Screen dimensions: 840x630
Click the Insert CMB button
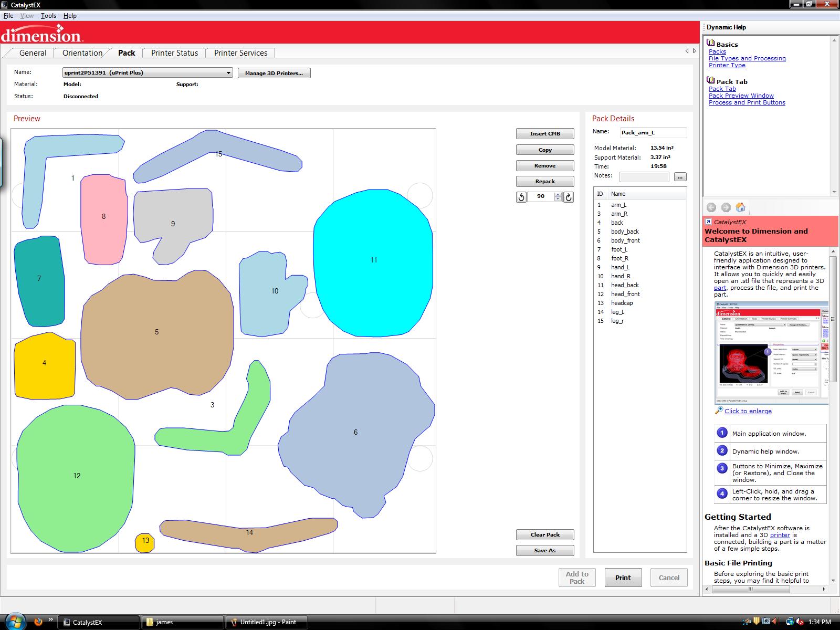coord(545,134)
